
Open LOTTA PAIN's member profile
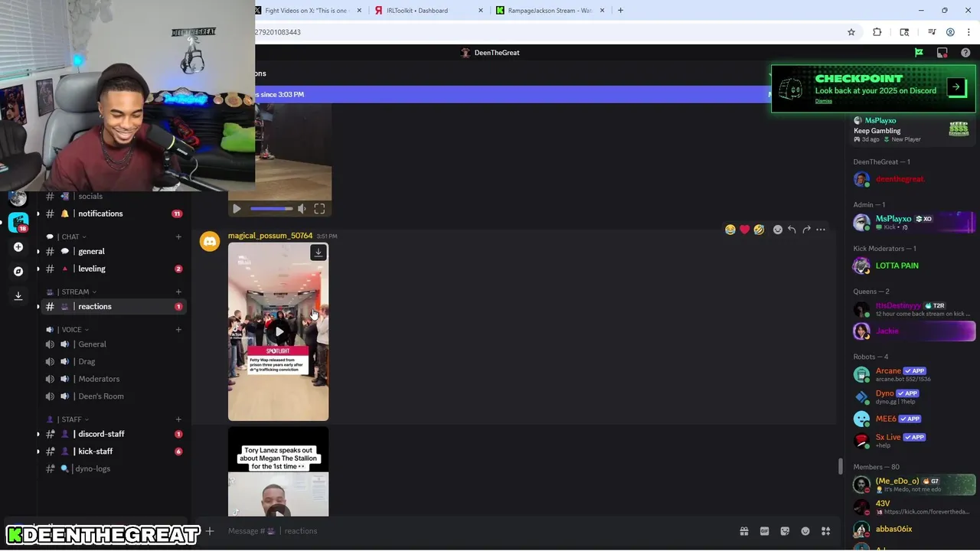click(x=913, y=266)
